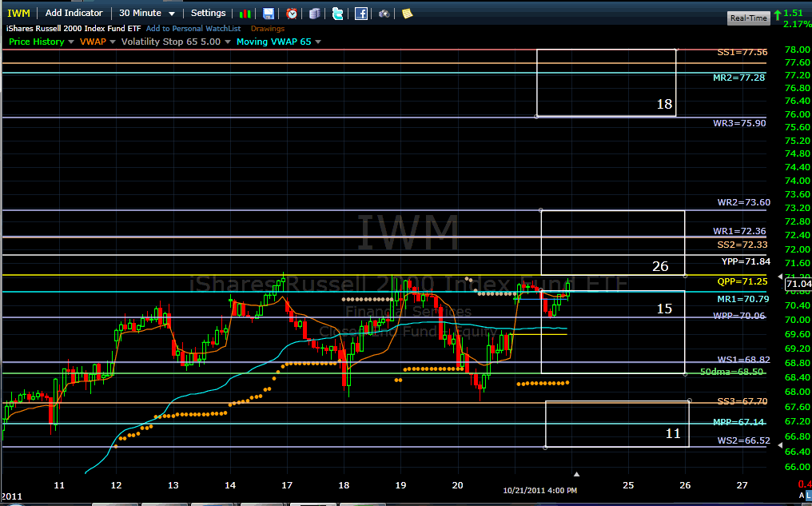Open the chart Settings menu
The height and width of the screenshot is (506, 812).
pyautogui.click(x=208, y=13)
